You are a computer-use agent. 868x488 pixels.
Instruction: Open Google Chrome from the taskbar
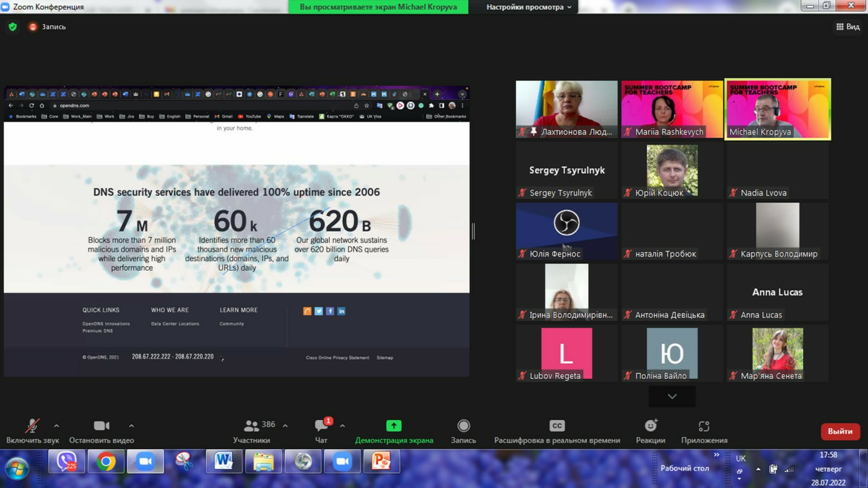point(106,462)
